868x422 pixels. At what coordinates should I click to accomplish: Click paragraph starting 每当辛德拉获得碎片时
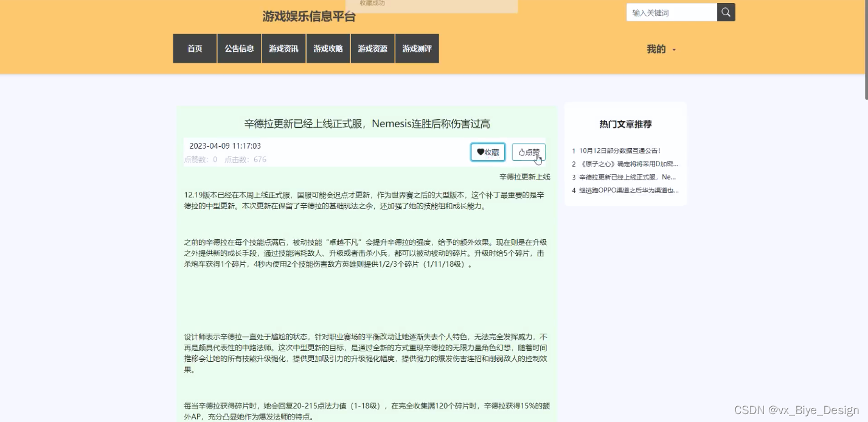click(367, 411)
